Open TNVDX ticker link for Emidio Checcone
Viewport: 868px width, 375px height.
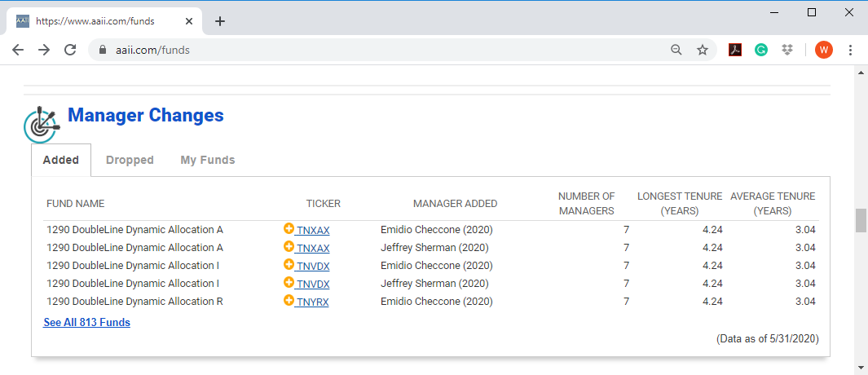pyautogui.click(x=313, y=266)
